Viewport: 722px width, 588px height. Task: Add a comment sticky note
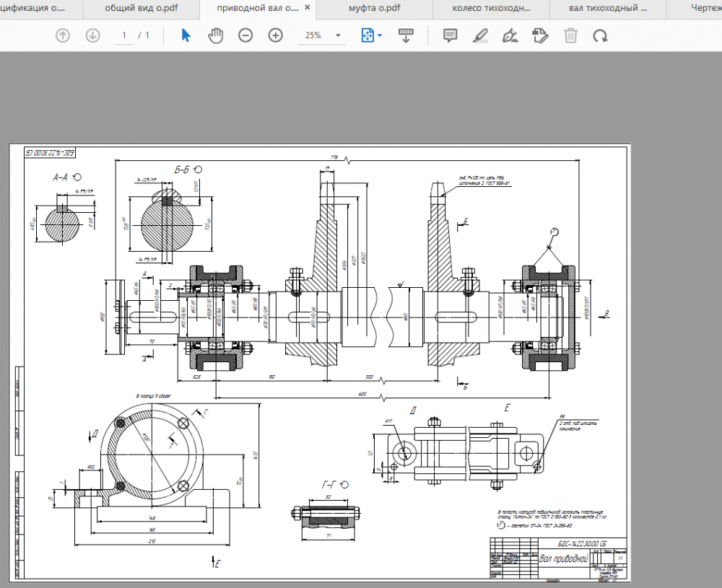[x=451, y=35]
